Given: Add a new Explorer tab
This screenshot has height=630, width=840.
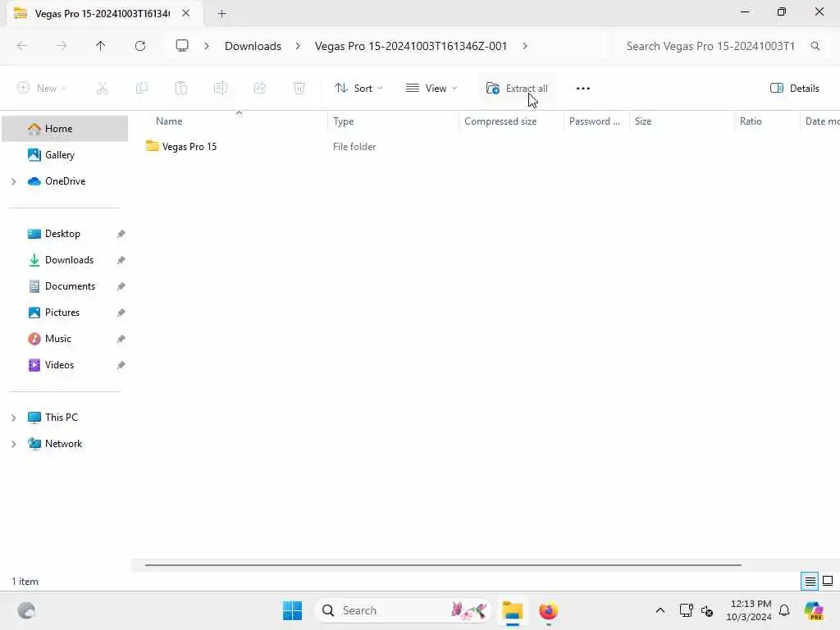Looking at the screenshot, I should tap(221, 13).
